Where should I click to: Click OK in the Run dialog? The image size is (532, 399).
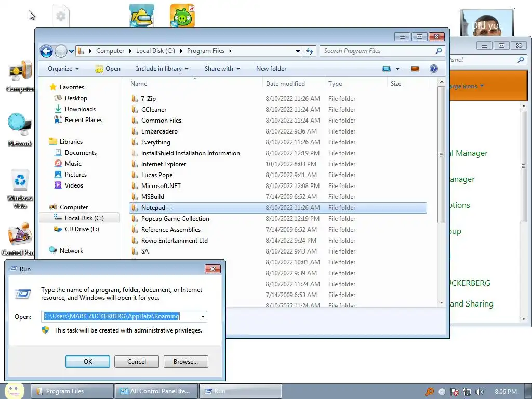87,362
